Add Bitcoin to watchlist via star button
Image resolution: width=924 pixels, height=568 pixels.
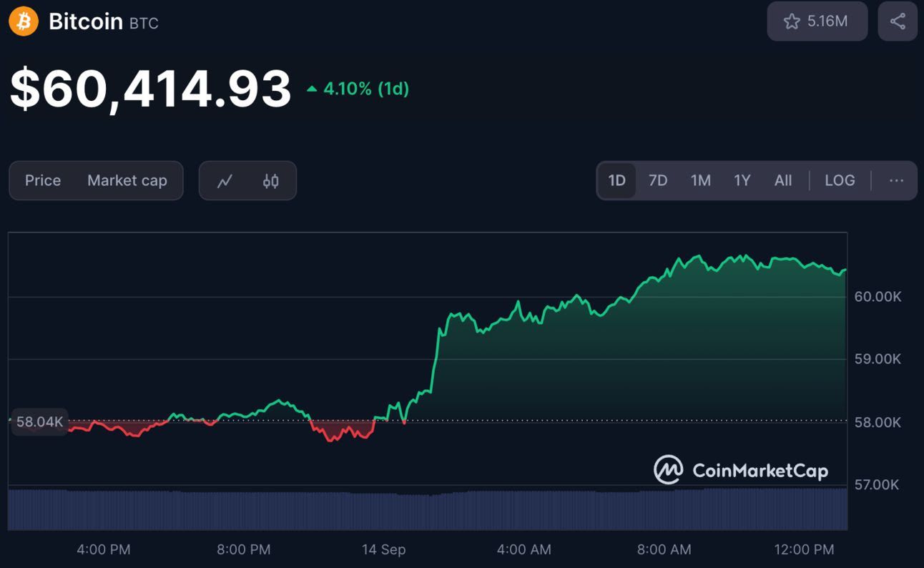pyautogui.click(x=817, y=21)
